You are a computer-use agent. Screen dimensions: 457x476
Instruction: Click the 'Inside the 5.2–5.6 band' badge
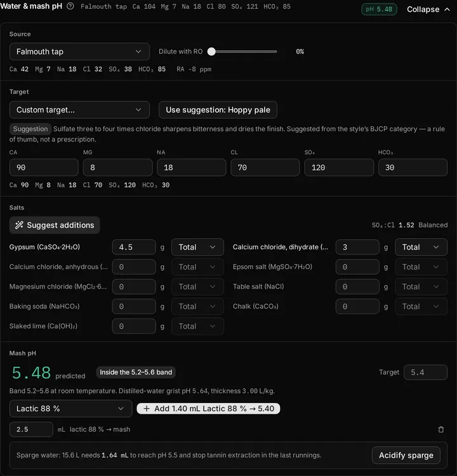[x=136, y=372]
